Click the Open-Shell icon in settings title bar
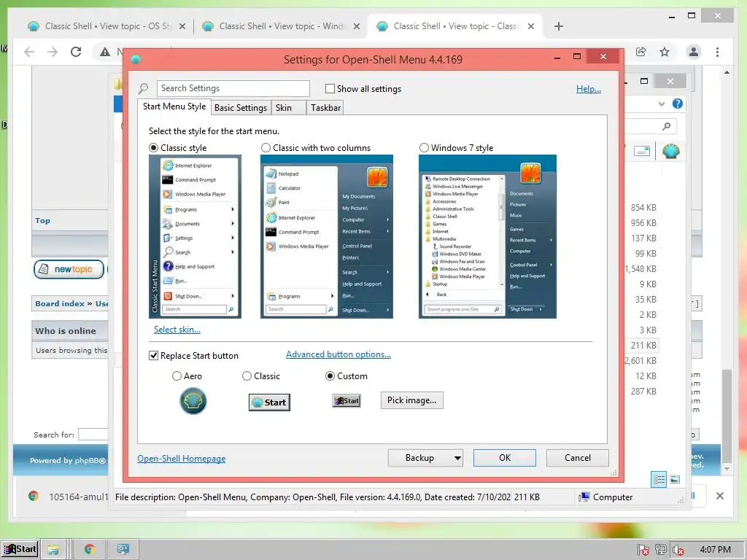This screenshot has height=560, width=747. pyautogui.click(x=136, y=59)
